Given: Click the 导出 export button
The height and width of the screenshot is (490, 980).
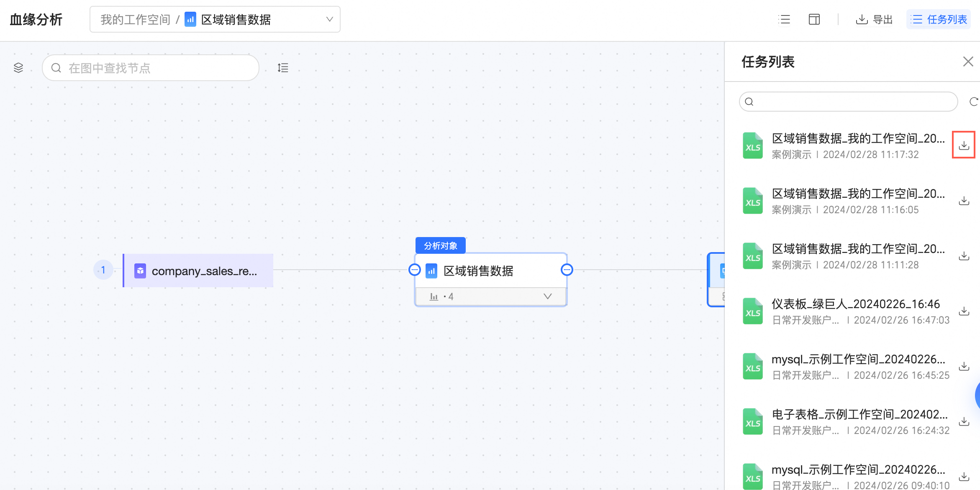Looking at the screenshot, I should point(874,20).
